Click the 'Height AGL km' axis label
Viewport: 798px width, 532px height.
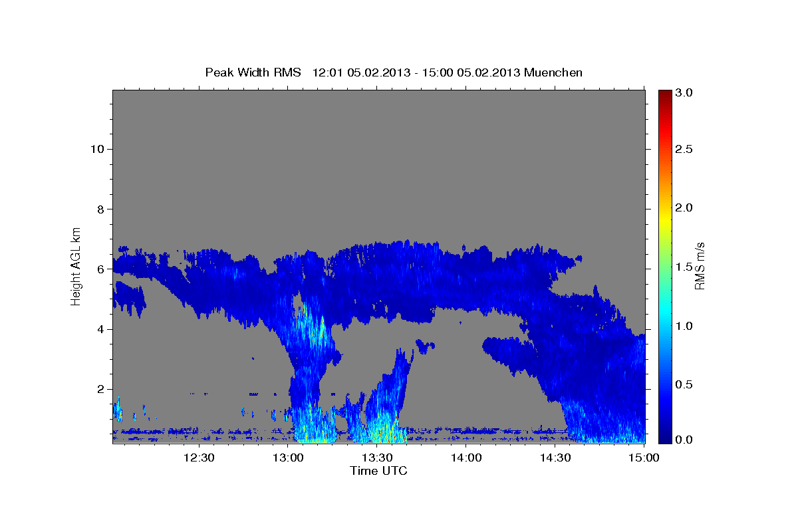pyautogui.click(x=76, y=266)
